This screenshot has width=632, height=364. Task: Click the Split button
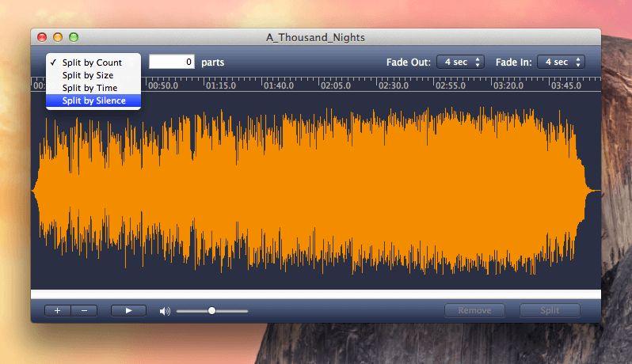(550, 311)
